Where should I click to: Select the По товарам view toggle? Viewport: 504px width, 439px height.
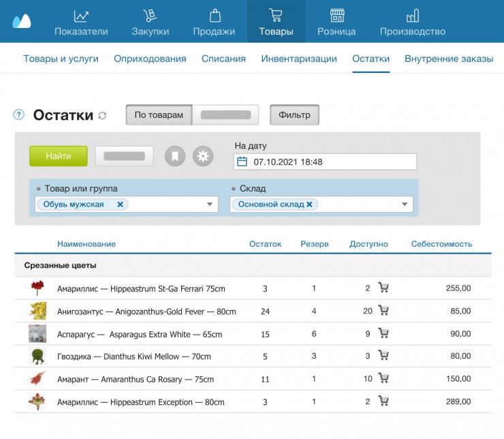point(159,115)
